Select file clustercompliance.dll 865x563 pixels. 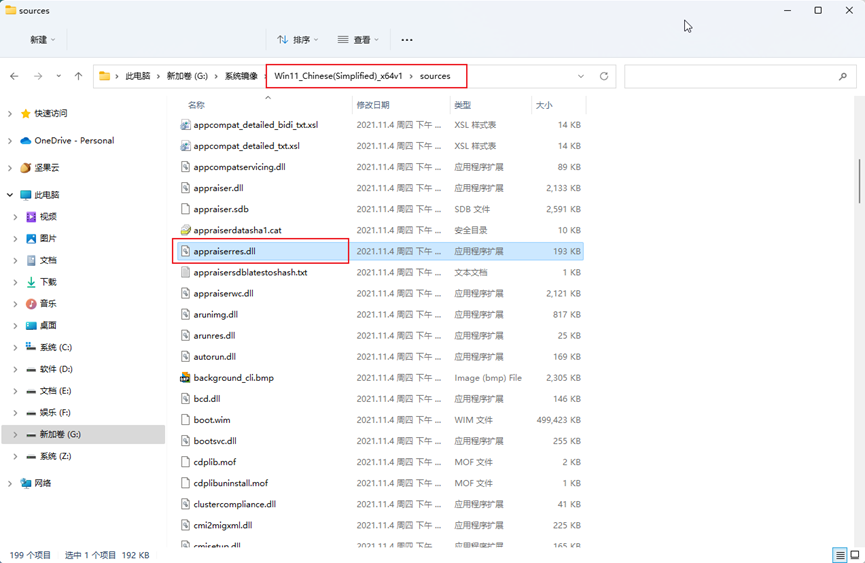[x=235, y=504]
